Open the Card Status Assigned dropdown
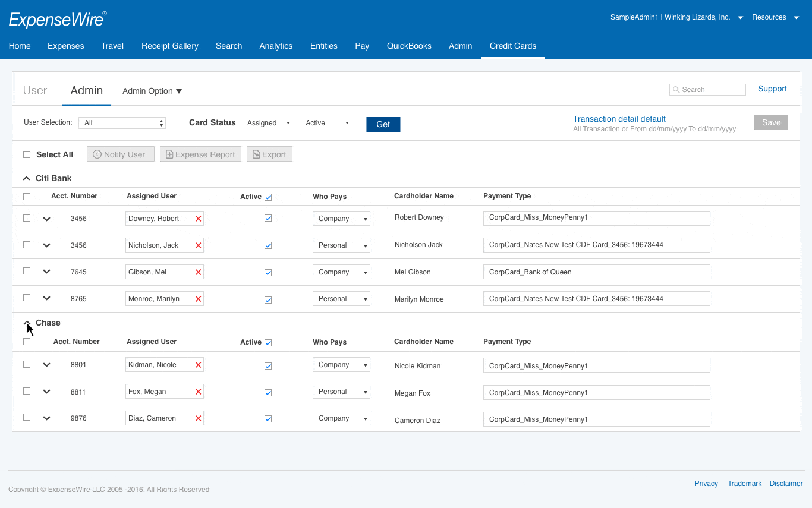Viewport: 812px width, 508px height. 266,123
